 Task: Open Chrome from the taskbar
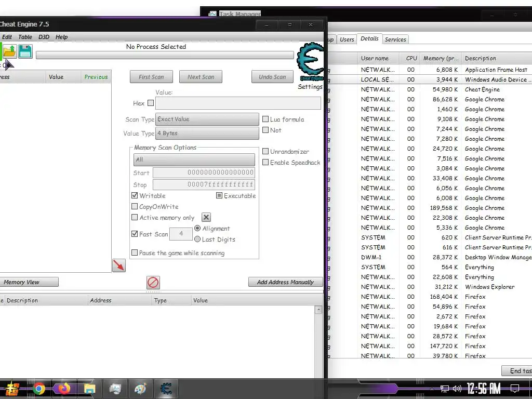point(38,389)
